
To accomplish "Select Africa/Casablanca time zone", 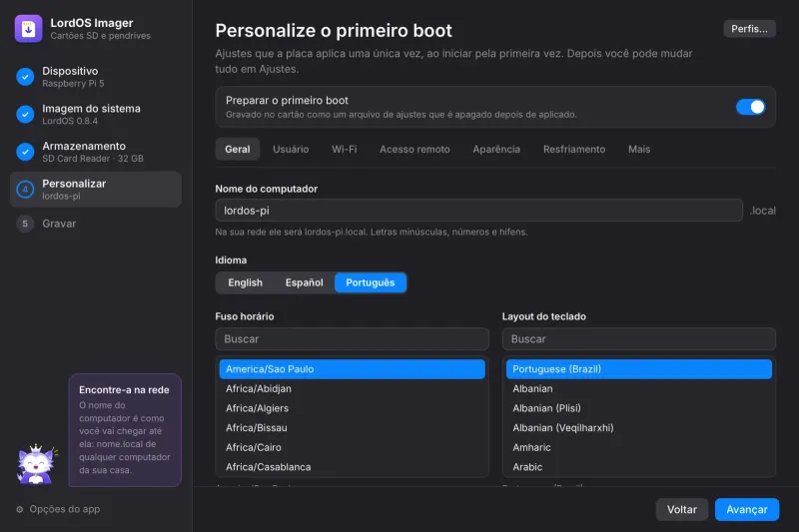I will (x=353, y=467).
